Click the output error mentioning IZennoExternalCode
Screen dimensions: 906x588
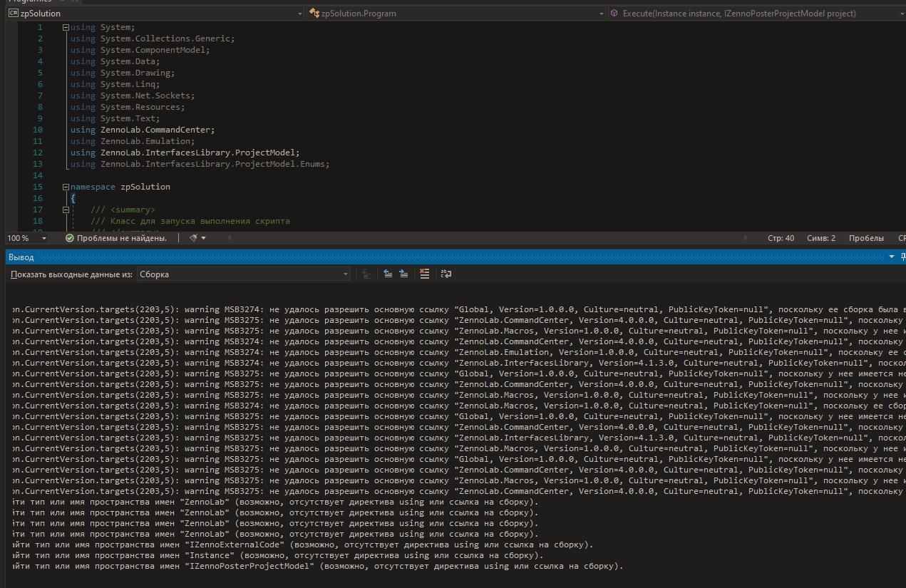pos(303,545)
